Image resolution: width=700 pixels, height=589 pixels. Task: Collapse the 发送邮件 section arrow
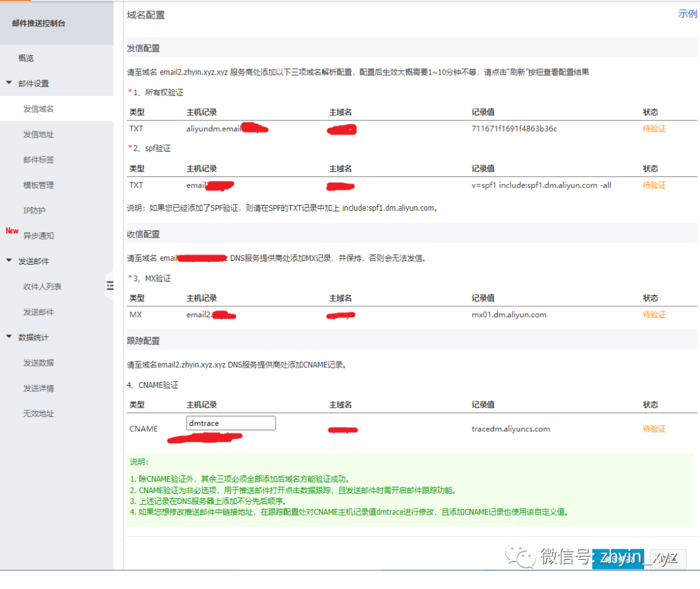[x=9, y=261]
